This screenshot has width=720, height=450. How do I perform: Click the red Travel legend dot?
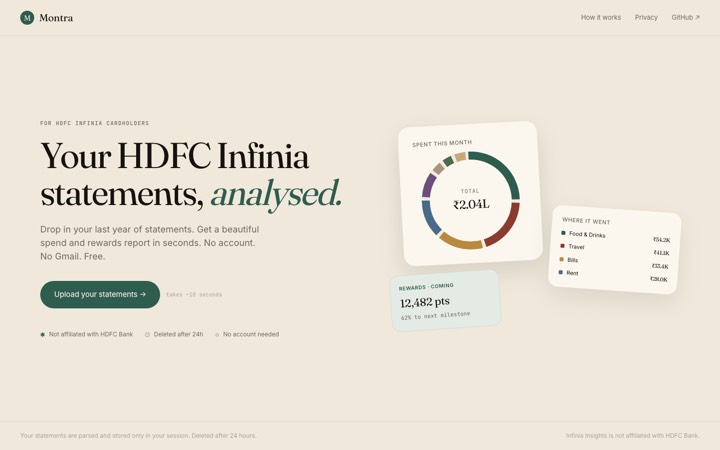pos(562,246)
